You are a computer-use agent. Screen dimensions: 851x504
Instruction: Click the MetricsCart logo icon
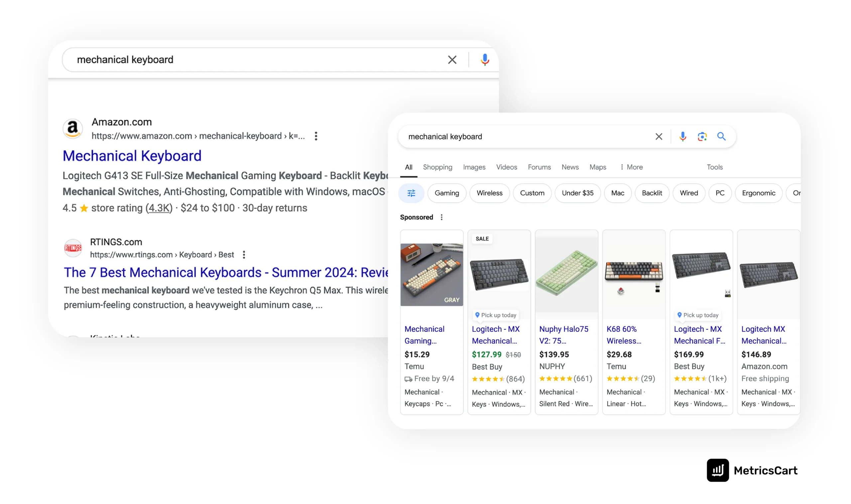tap(718, 470)
